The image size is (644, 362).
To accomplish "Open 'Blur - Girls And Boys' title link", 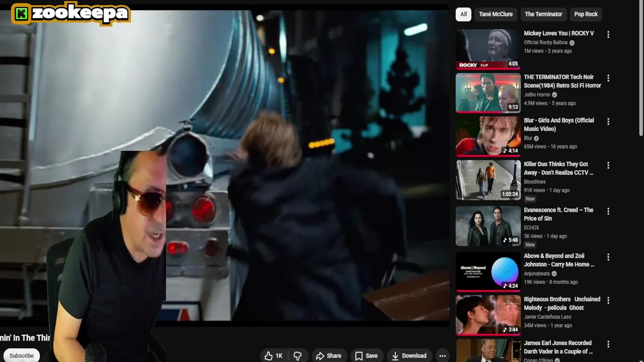I will pyautogui.click(x=558, y=125).
